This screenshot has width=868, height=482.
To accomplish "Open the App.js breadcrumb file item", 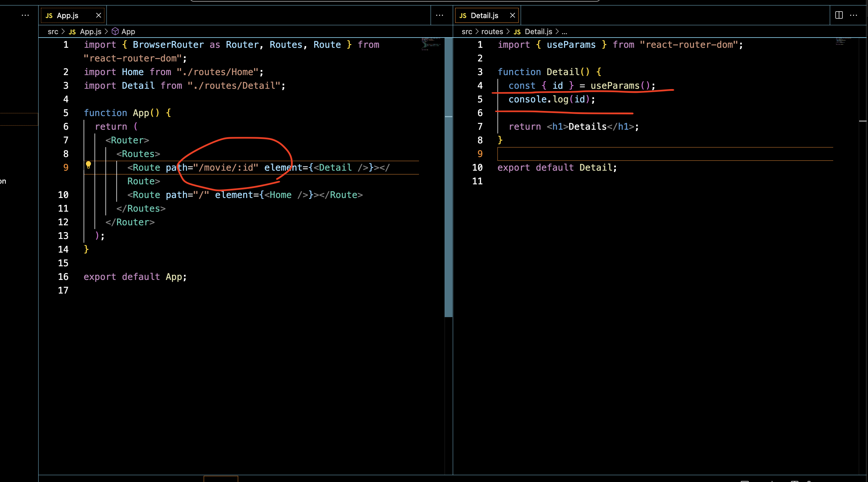I will tap(90, 32).
